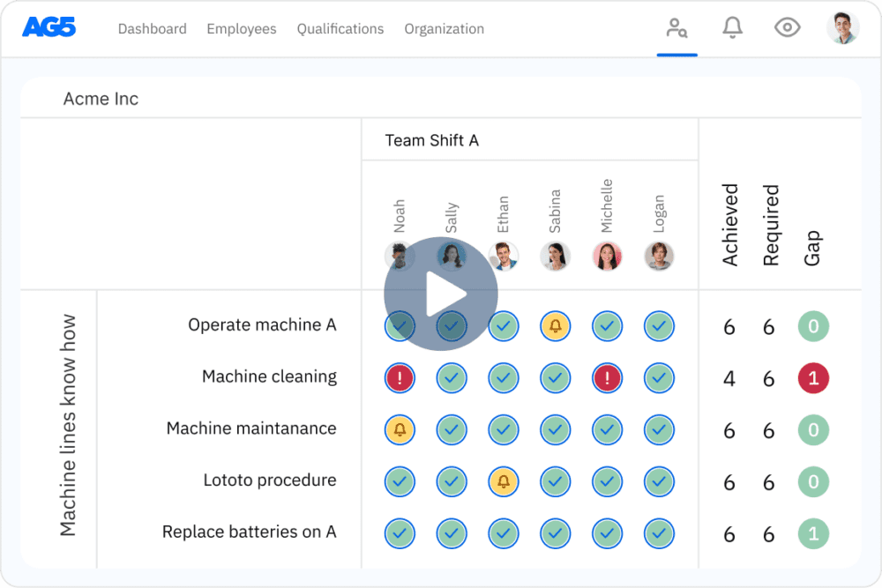Click the Acme Inc title
The height and width of the screenshot is (588, 882).
101,99
